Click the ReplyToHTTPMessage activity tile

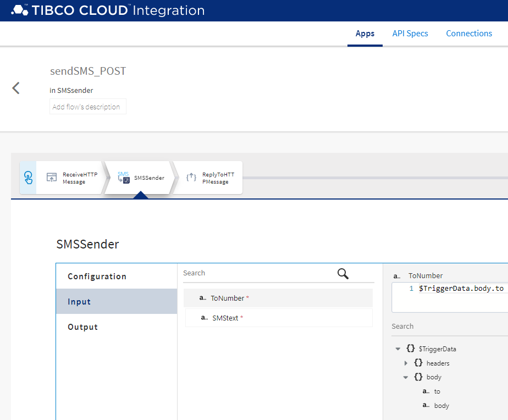[x=208, y=178]
